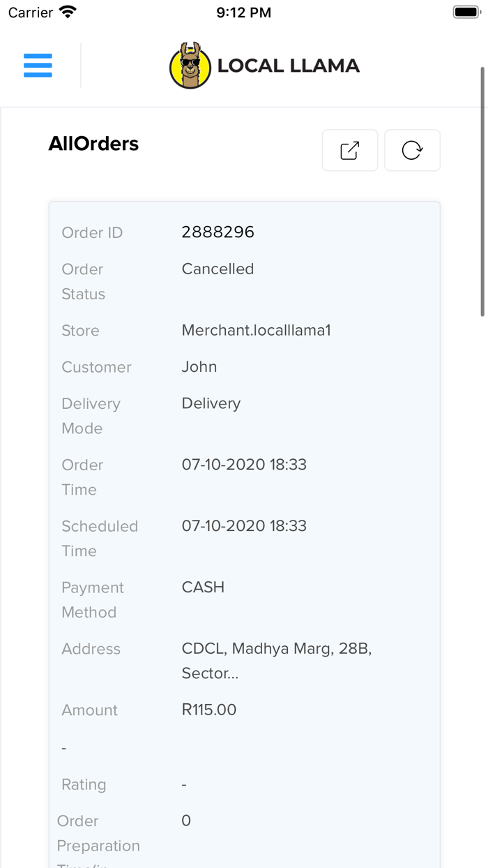Click the export orders icon
Screen dimensions: 488x868
coord(349,150)
